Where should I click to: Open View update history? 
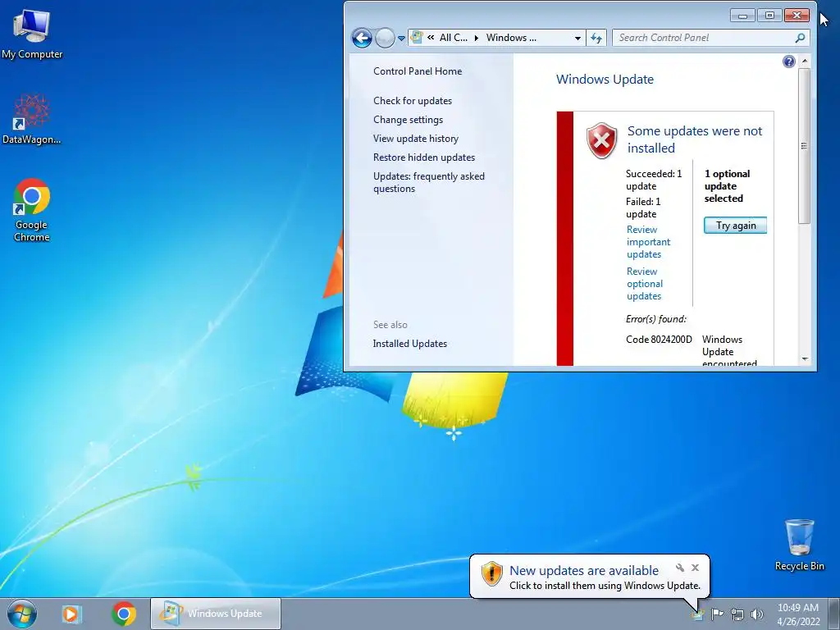pos(416,138)
